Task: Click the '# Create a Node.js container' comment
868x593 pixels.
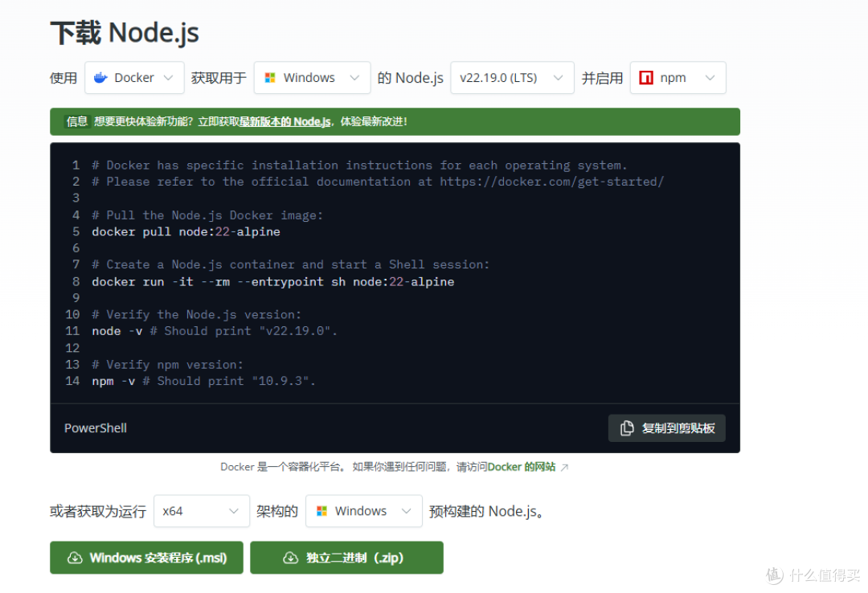Action: tap(291, 264)
